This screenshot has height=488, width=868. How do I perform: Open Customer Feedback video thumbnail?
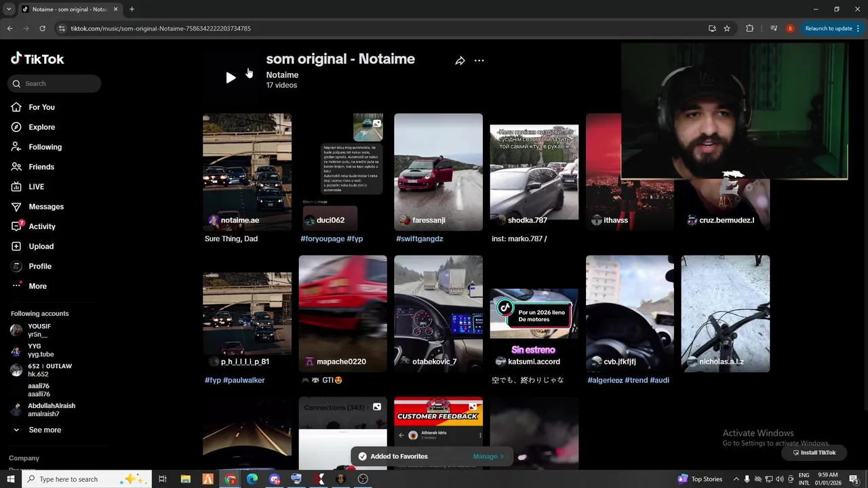(x=438, y=433)
